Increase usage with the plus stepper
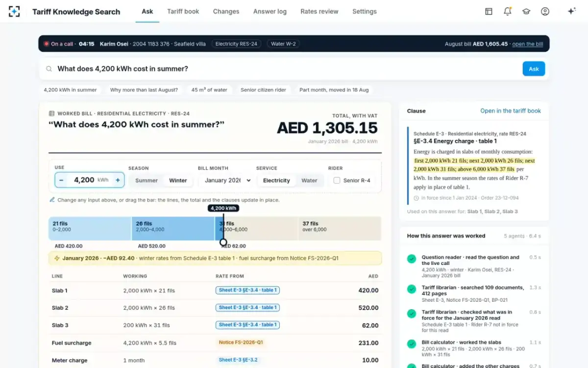The width and height of the screenshot is (588, 368). [118, 180]
